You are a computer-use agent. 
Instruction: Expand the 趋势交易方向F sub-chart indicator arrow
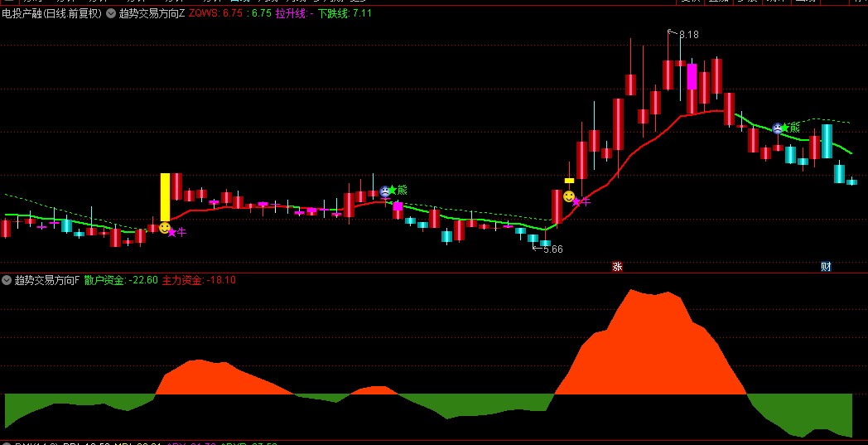point(7,280)
